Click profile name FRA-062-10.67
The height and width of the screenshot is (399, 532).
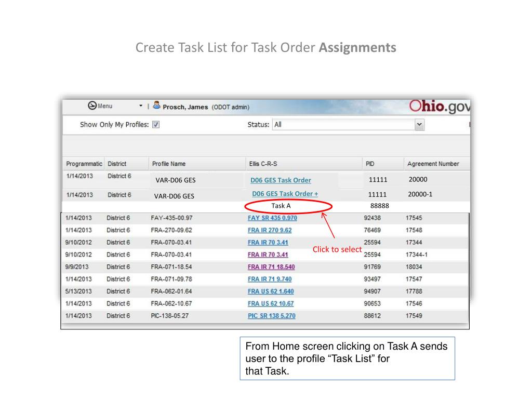point(171,303)
